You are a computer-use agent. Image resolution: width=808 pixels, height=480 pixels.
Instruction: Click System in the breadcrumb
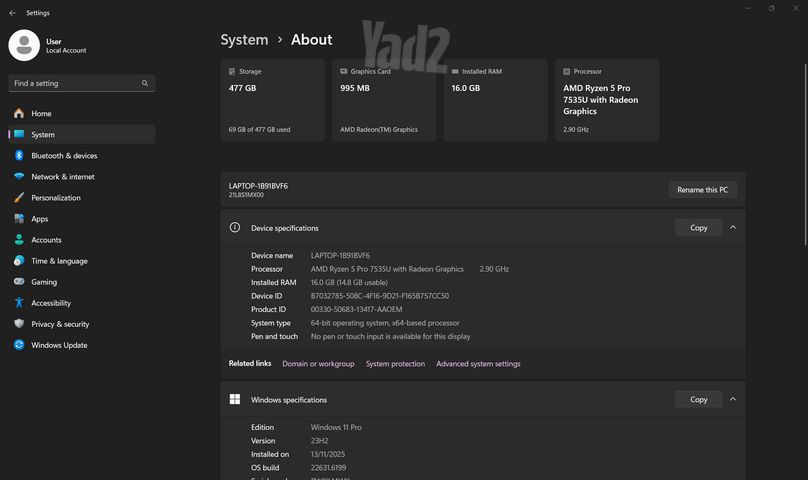244,40
